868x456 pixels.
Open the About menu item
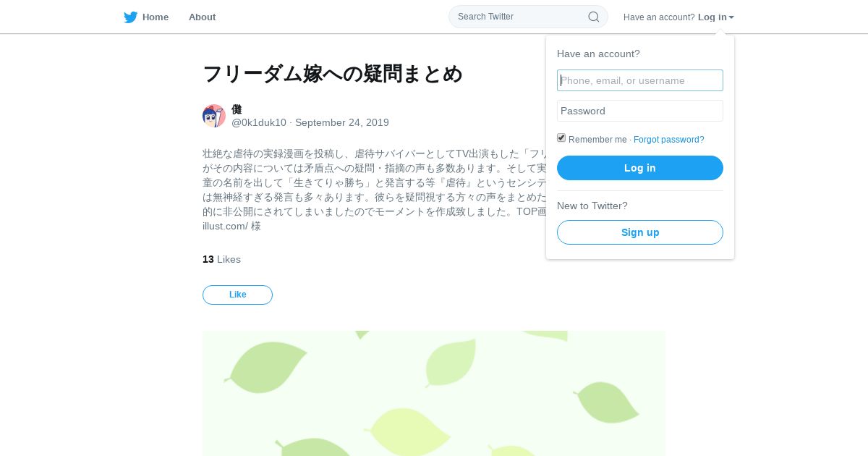point(202,17)
